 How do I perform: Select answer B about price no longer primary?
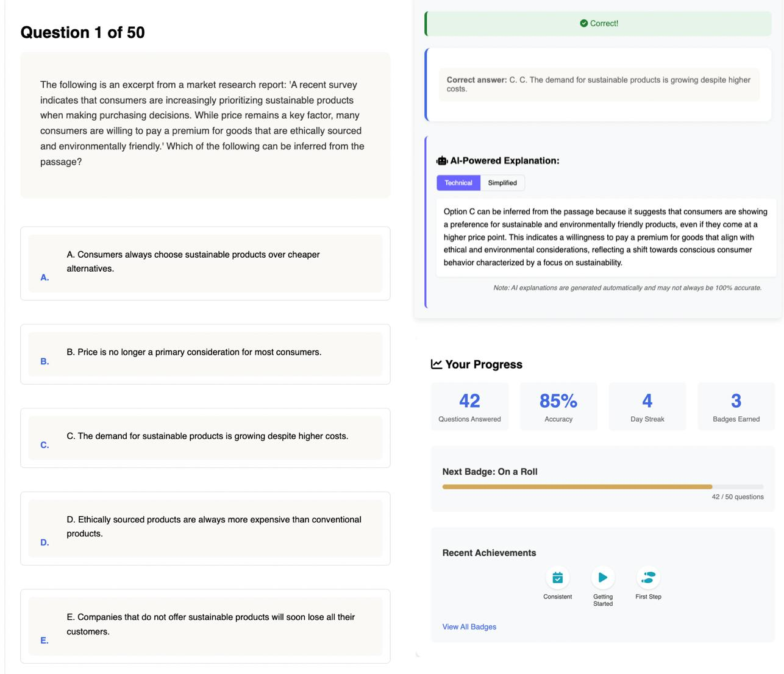coord(205,354)
